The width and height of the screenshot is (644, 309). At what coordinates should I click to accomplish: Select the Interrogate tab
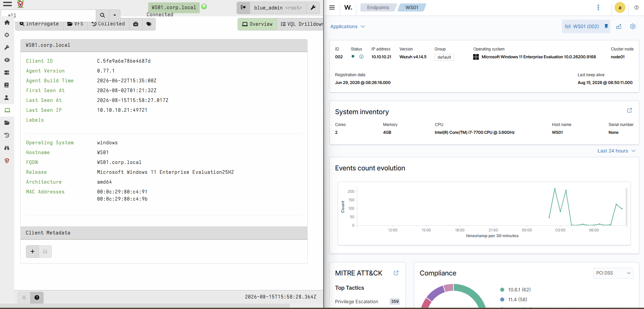39,24
